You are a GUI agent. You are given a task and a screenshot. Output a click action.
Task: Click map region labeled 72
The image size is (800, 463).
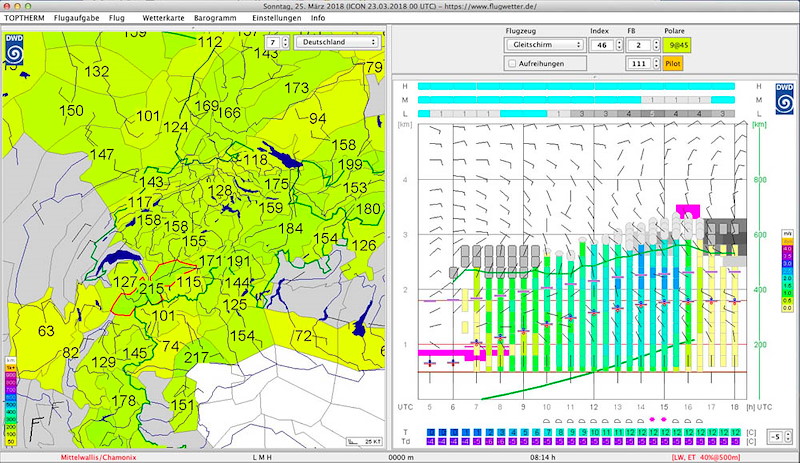tap(303, 335)
